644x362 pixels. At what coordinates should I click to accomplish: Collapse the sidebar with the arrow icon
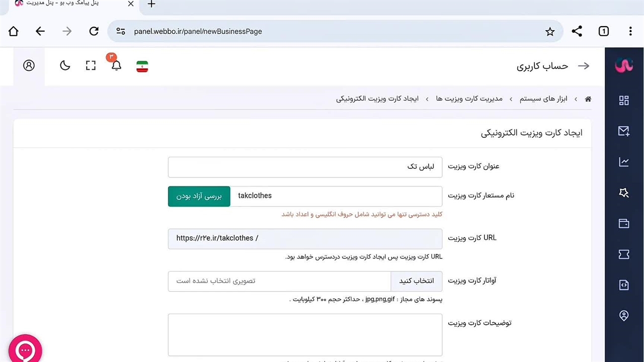[x=584, y=66]
